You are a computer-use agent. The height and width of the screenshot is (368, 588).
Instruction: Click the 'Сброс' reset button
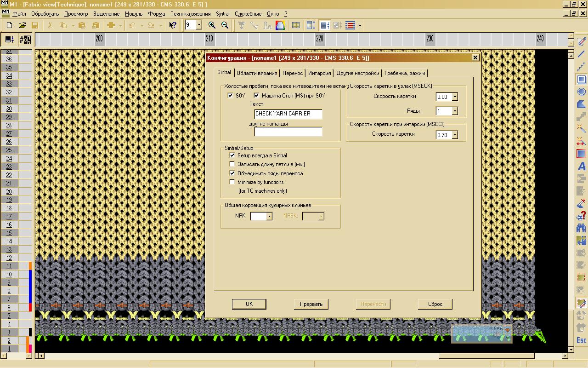(x=435, y=304)
